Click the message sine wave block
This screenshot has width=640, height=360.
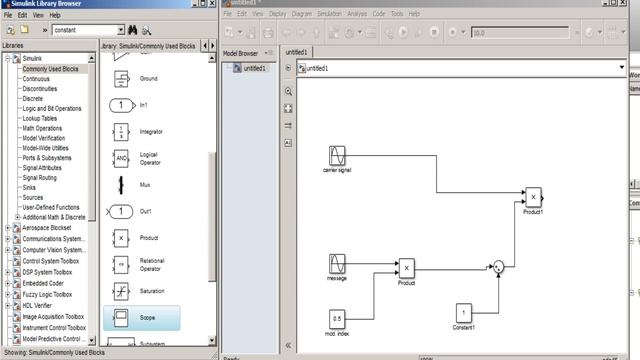(337, 264)
